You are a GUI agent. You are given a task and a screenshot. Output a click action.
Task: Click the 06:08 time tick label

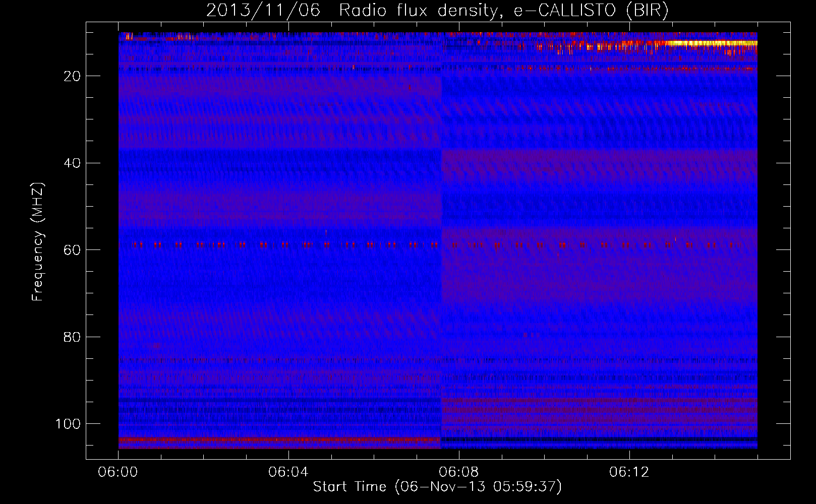click(x=459, y=472)
